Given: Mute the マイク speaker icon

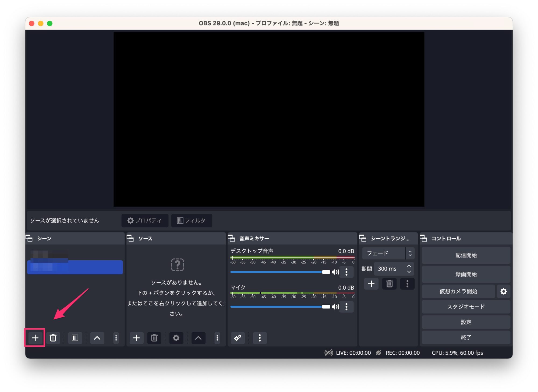Looking at the screenshot, I should pos(335,307).
